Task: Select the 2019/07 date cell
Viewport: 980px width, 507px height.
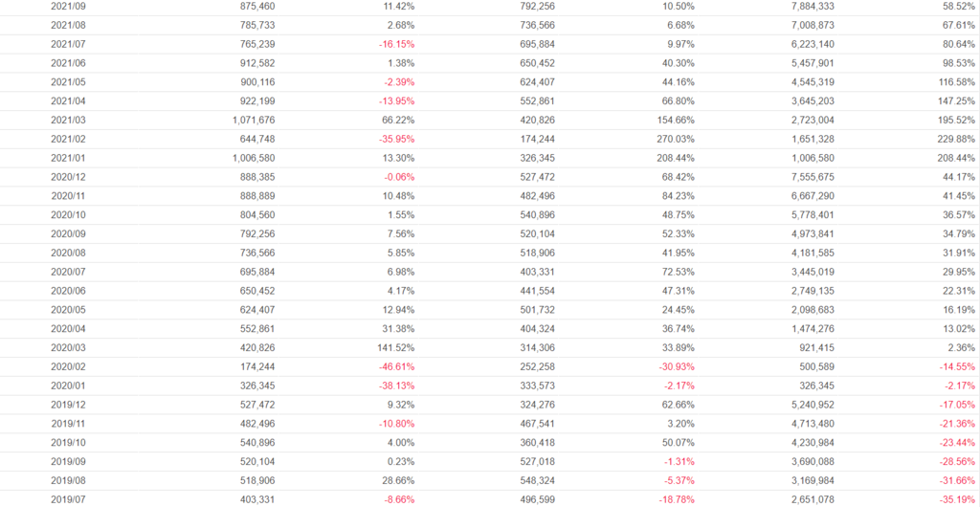Action: tap(67, 498)
